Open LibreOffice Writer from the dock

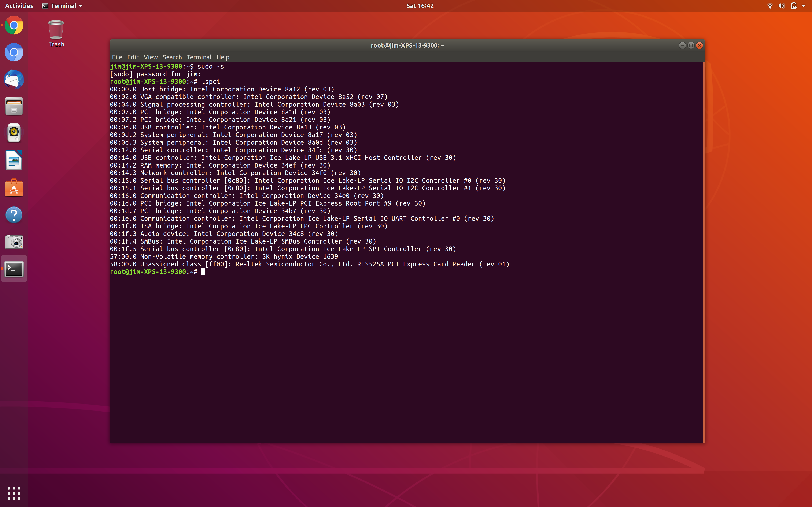click(14, 160)
